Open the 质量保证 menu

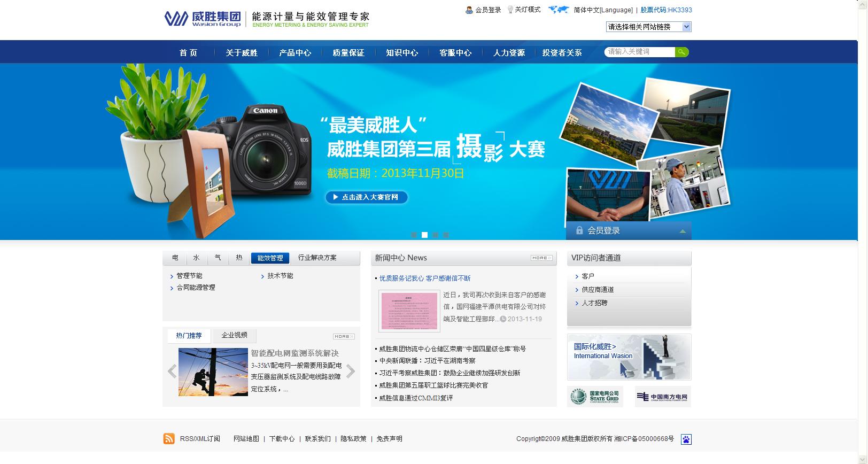(348, 52)
